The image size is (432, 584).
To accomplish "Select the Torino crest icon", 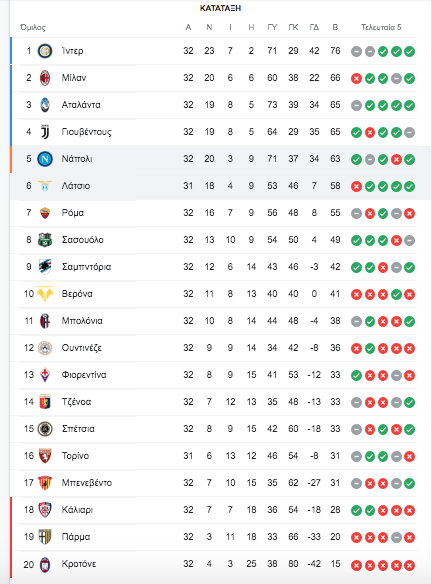I will coord(45,456).
